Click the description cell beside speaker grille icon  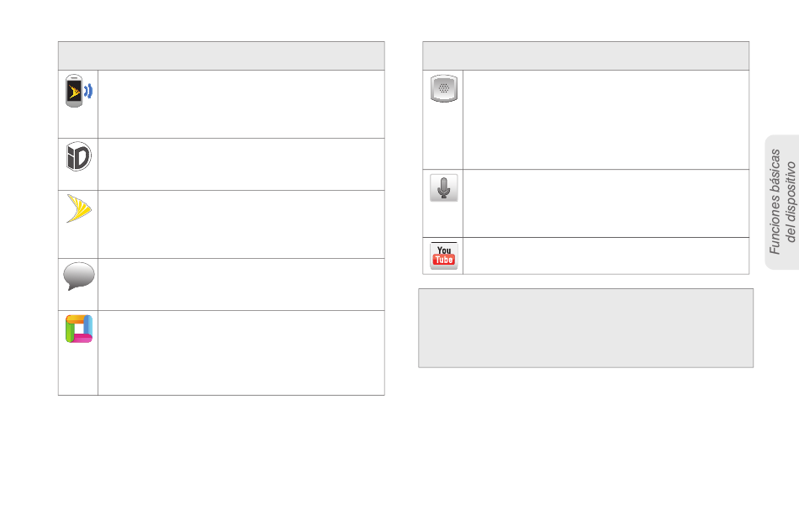point(606,119)
